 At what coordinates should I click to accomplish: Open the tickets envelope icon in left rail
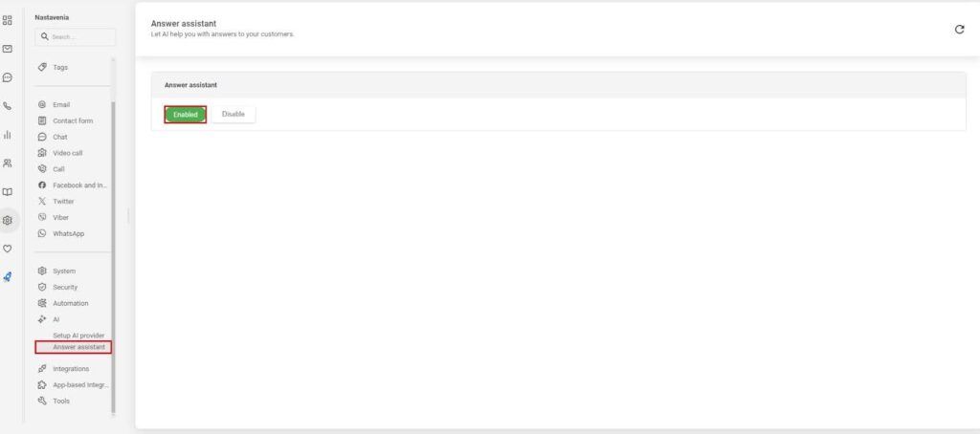[x=8, y=49]
